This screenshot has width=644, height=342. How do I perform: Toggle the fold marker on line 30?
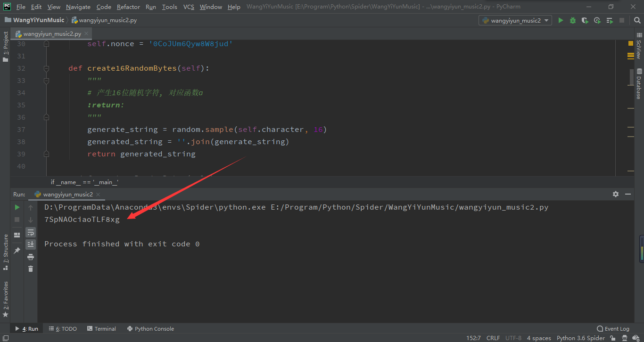pos(46,44)
